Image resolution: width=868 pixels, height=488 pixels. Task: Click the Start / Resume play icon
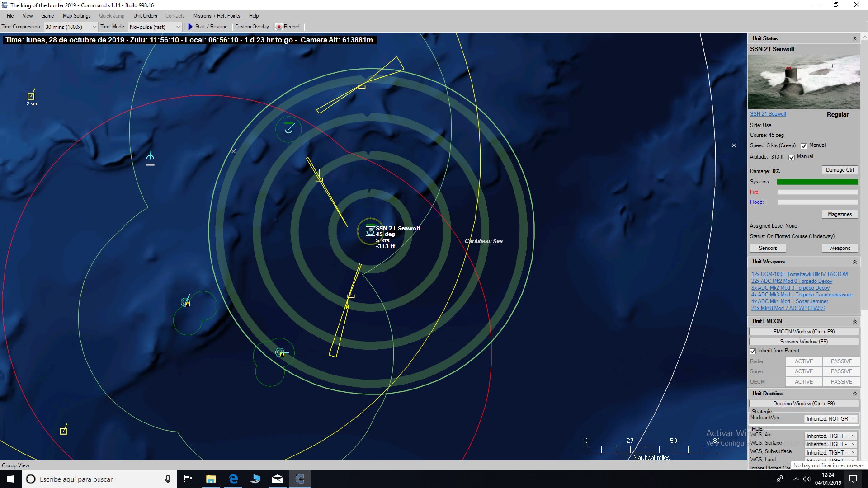190,27
